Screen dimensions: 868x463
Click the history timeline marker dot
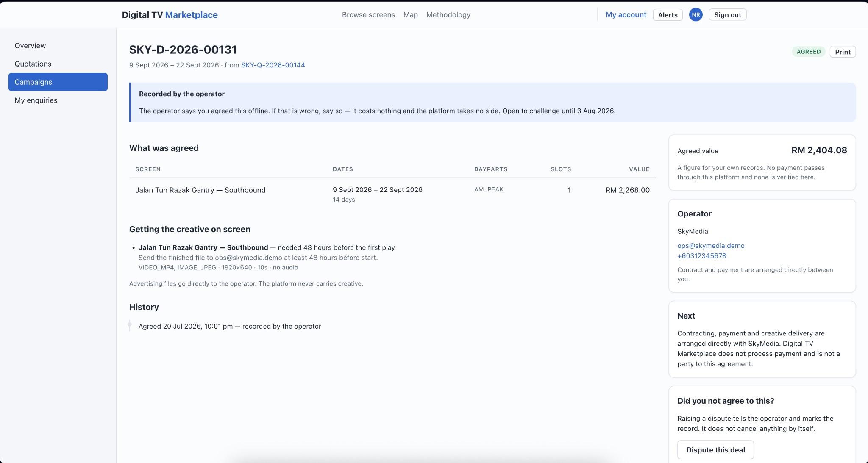(x=130, y=325)
